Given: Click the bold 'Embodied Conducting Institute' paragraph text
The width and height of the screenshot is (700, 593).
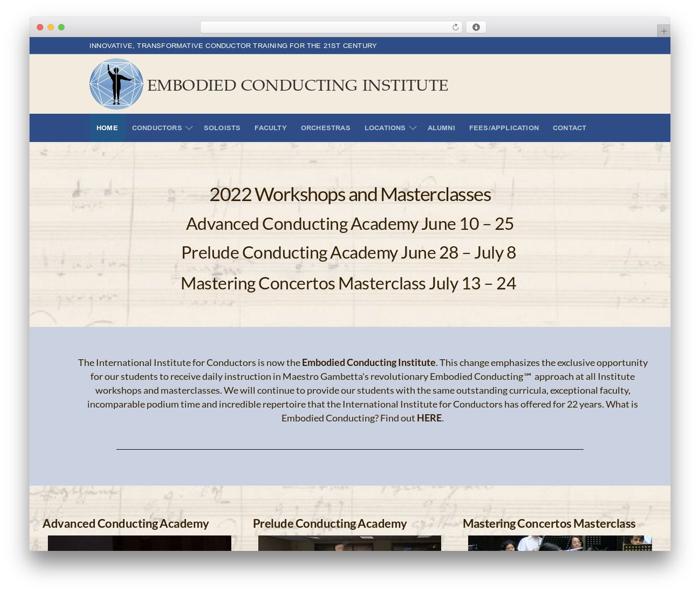Looking at the screenshot, I should coord(369,363).
